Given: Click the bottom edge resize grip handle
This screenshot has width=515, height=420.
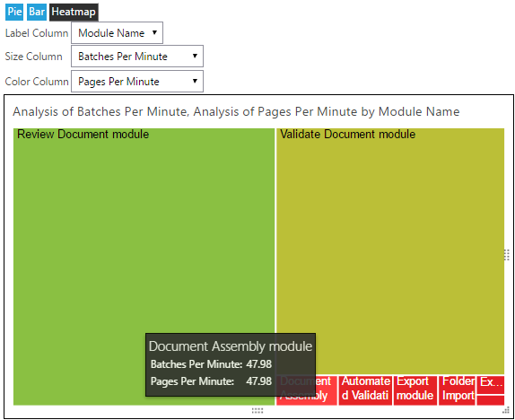Looking at the screenshot, I should [257, 410].
